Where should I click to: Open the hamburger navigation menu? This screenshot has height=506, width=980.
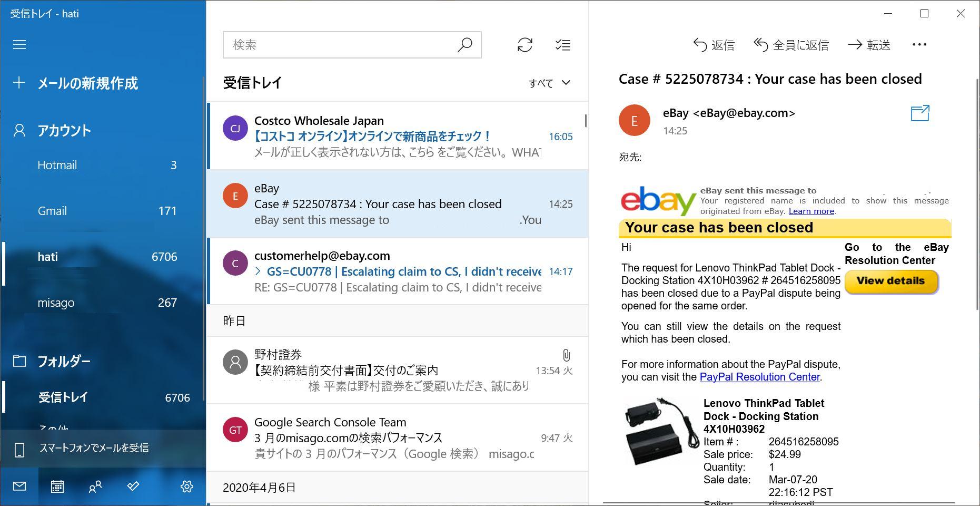coord(19,45)
